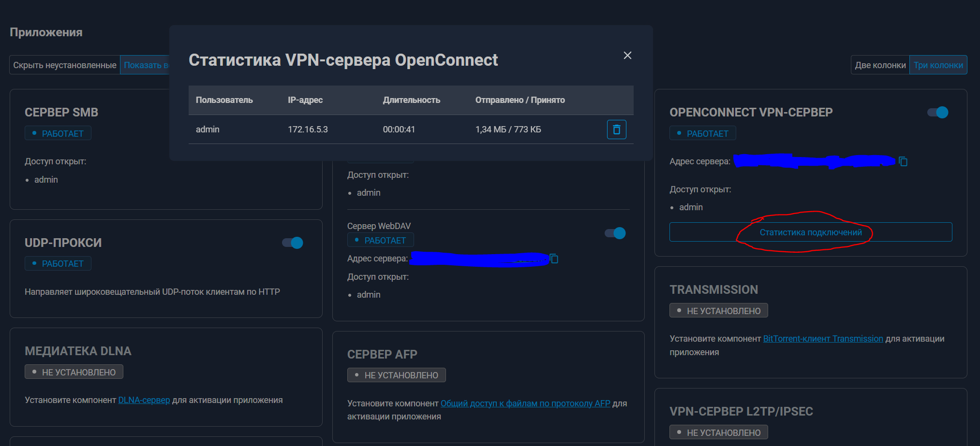Copy the OpenConnect VPN server address
980x446 pixels.
[x=903, y=161]
